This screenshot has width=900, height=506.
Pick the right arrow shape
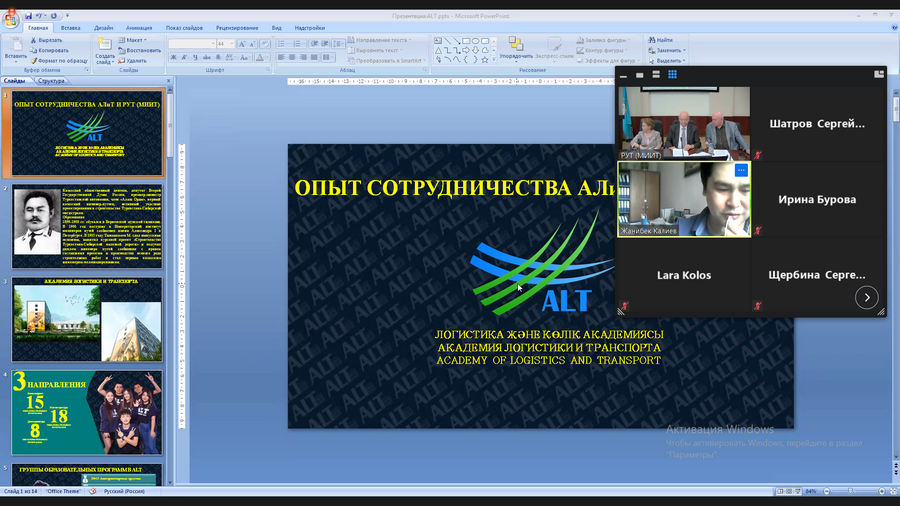[466, 50]
